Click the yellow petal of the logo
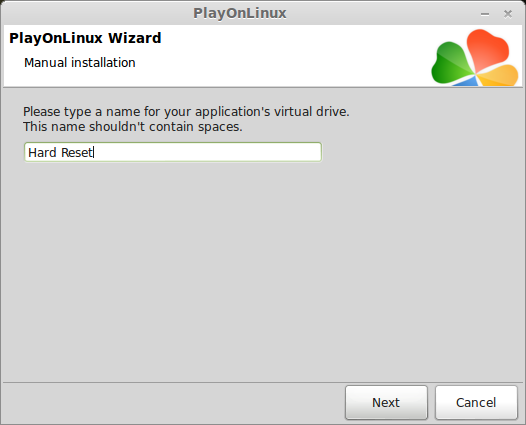The width and height of the screenshot is (526, 425). tap(499, 76)
